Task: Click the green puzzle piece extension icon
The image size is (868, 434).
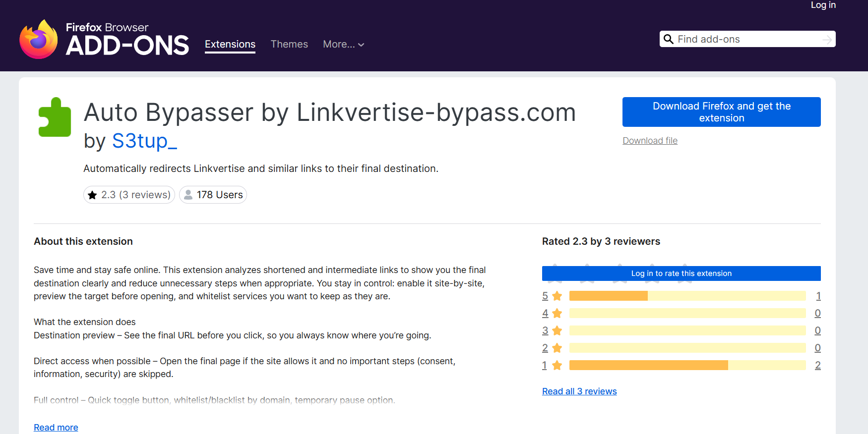Action: (x=55, y=117)
